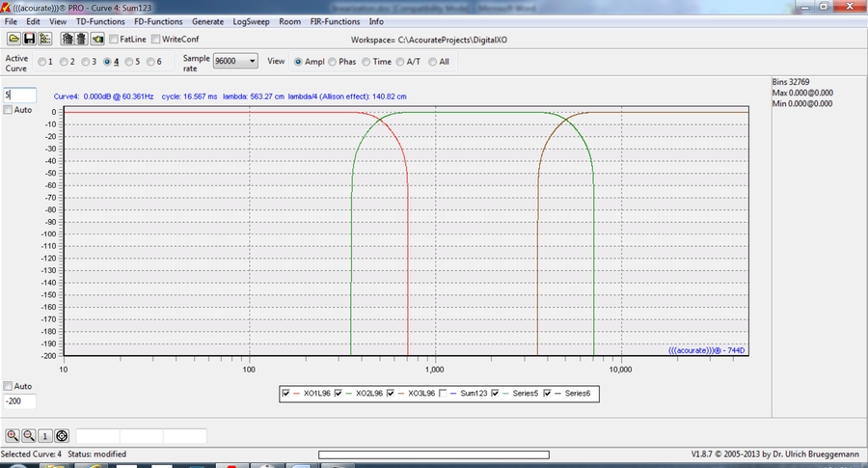
Task: Click the second trash can icon
Action: click(x=81, y=39)
